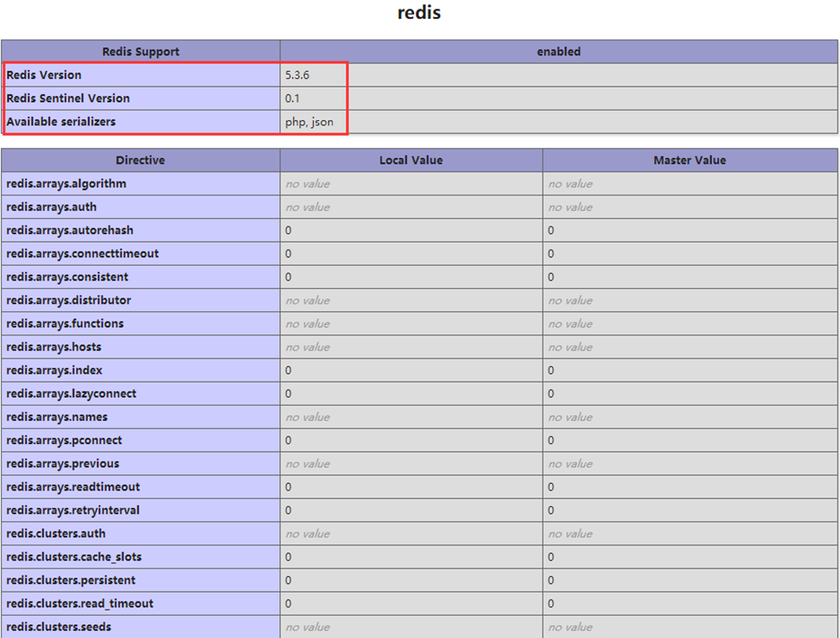Select the redis.arrays.distributor directive
The image size is (840, 638).
[69, 300]
